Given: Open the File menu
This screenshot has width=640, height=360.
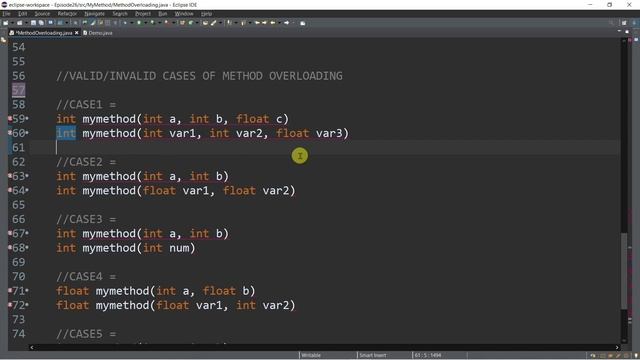Looking at the screenshot, I should 6,13.
